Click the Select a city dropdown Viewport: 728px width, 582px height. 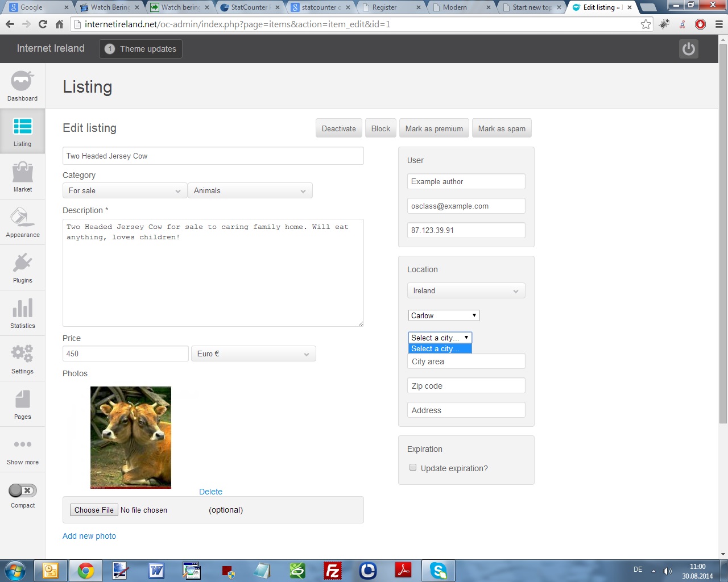[x=440, y=338]
